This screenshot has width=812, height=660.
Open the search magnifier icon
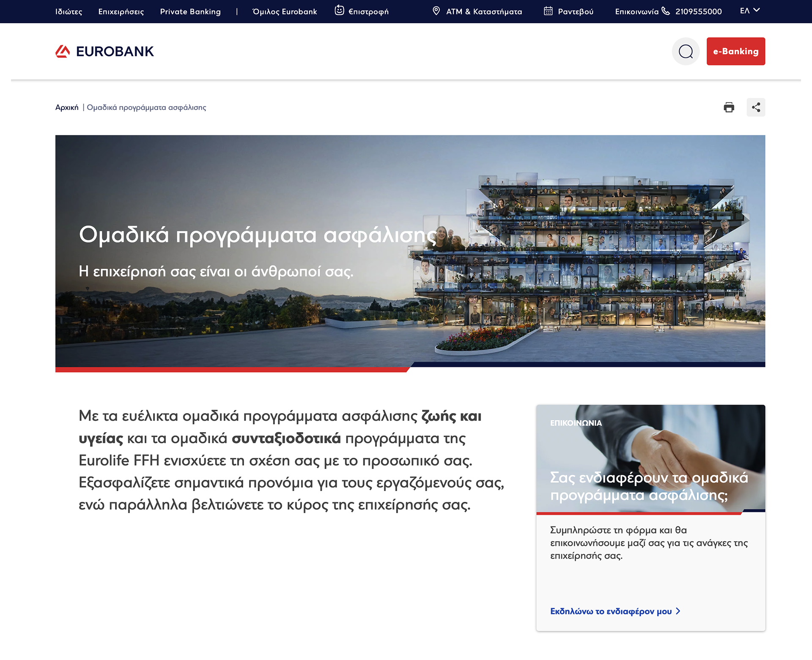[686, 52]
